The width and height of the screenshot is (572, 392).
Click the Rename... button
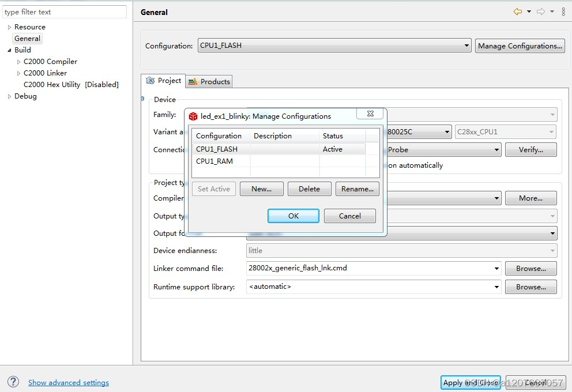(357, 189)
